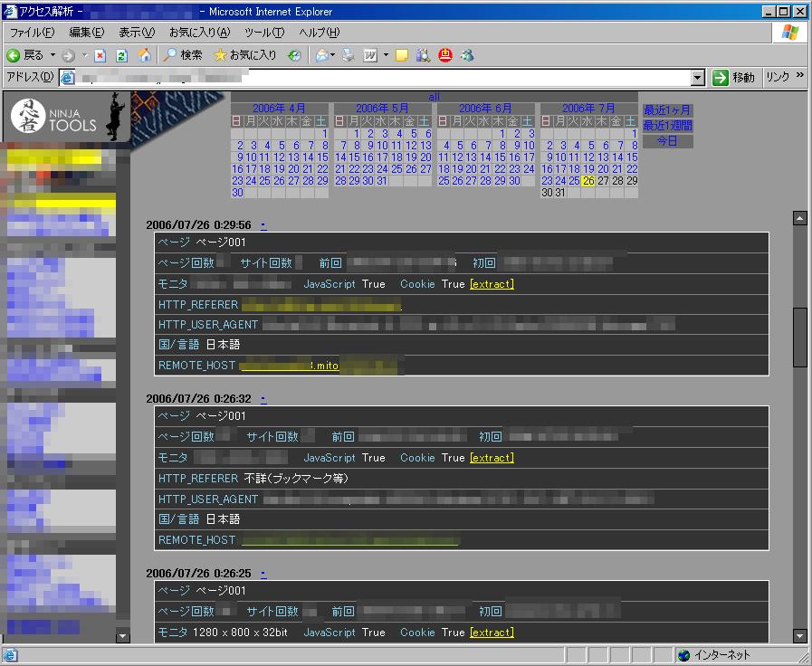Open the 編集(E) menu
The width and height of the screenshot is (812, 666).
coord(87,33)
